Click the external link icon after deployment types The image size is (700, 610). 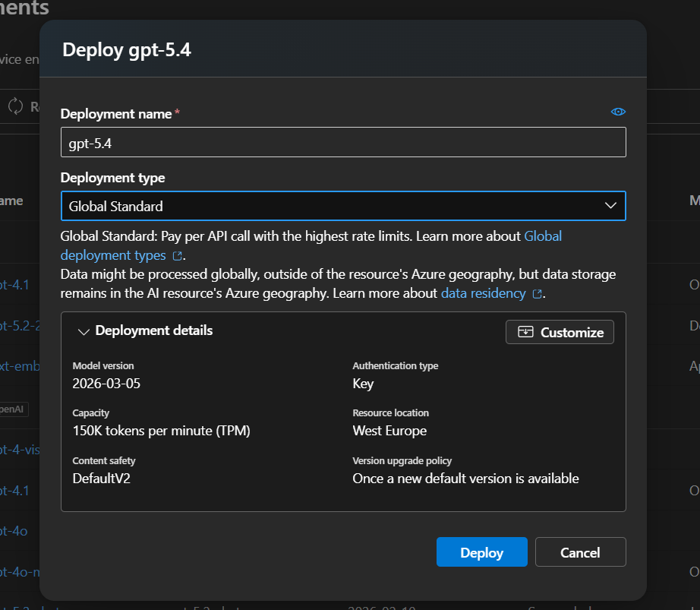(x=177, y=256)
